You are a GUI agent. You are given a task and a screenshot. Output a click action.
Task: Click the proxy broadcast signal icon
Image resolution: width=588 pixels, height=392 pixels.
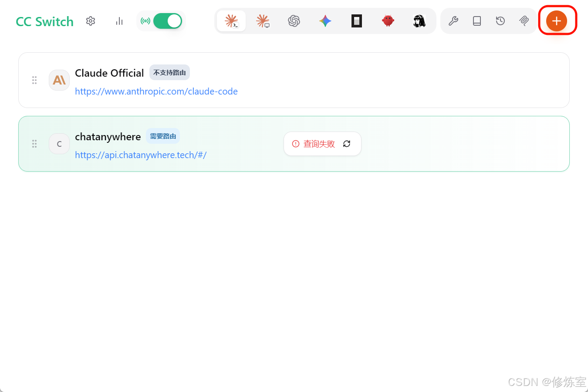(145, 21)
